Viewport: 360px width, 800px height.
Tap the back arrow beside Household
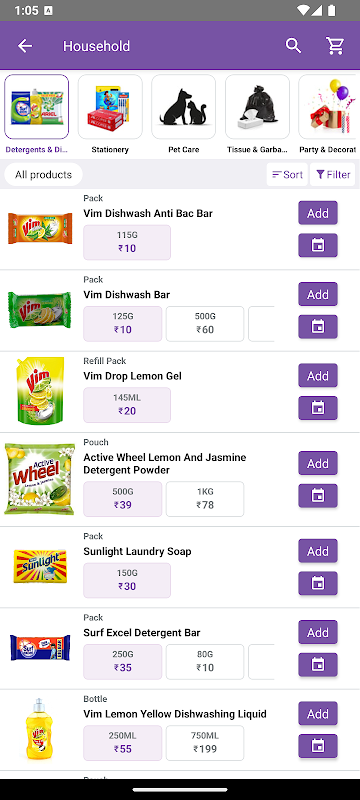(24, 46)
